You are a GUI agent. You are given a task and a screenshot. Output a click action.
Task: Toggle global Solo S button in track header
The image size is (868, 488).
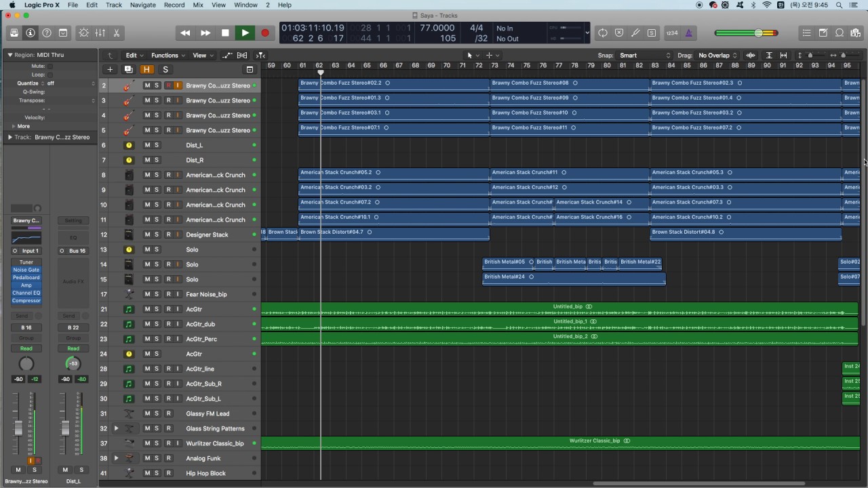[x=165, y=69]
